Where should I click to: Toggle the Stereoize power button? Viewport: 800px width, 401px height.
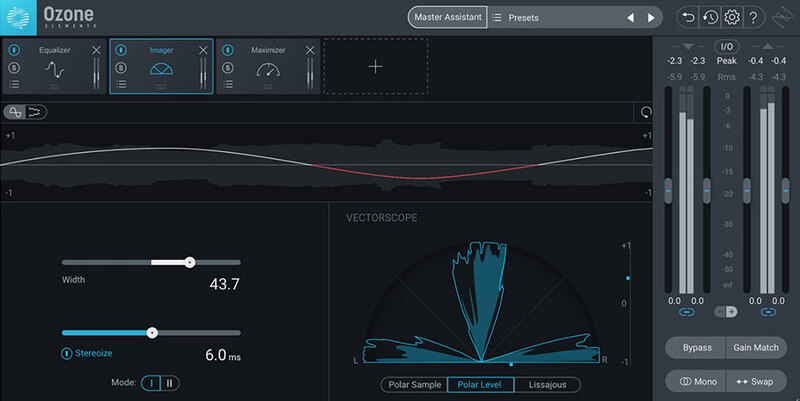click(67, 353)
